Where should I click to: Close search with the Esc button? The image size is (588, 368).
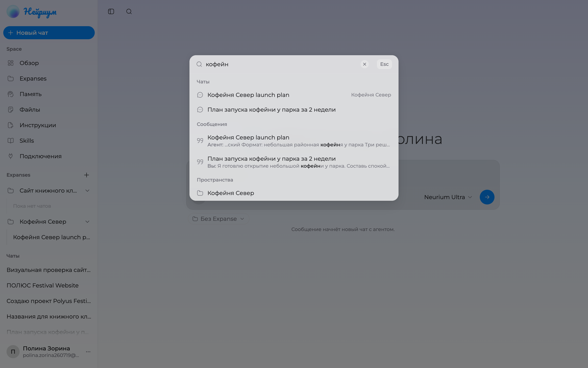click(x=384, y=64)
